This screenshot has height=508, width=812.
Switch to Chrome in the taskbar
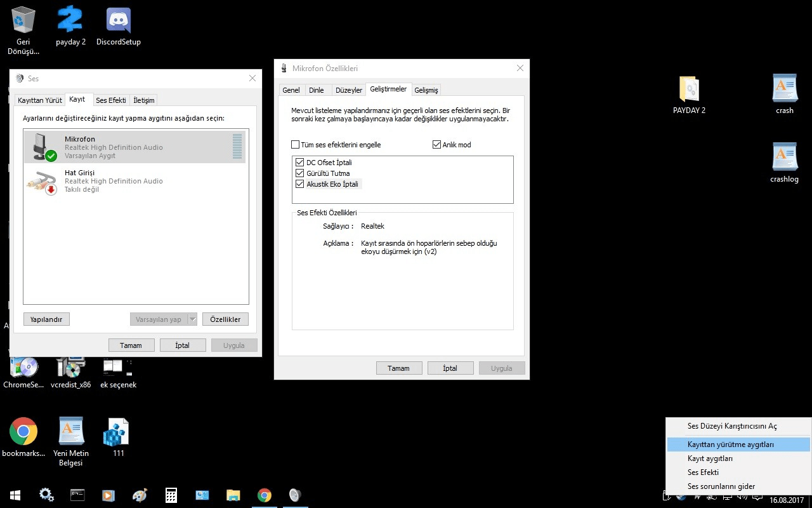[265, 495]
